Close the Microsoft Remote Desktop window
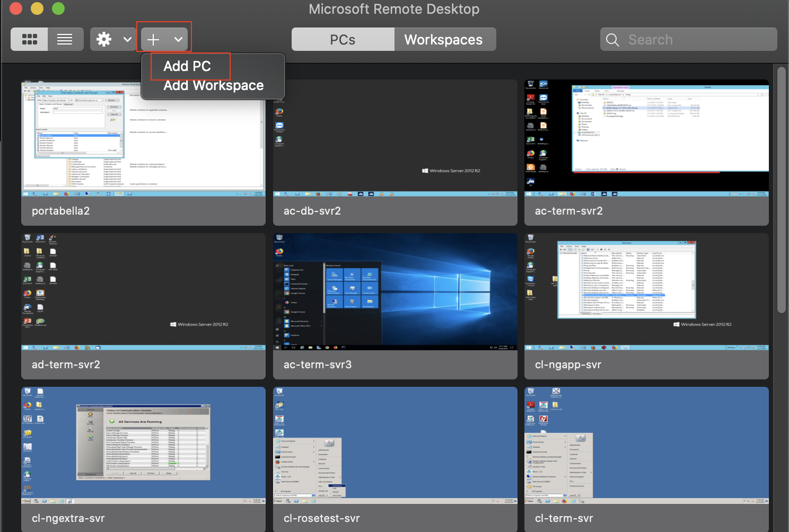The width and height of the screenshot is (789, 532). [16, 8]
